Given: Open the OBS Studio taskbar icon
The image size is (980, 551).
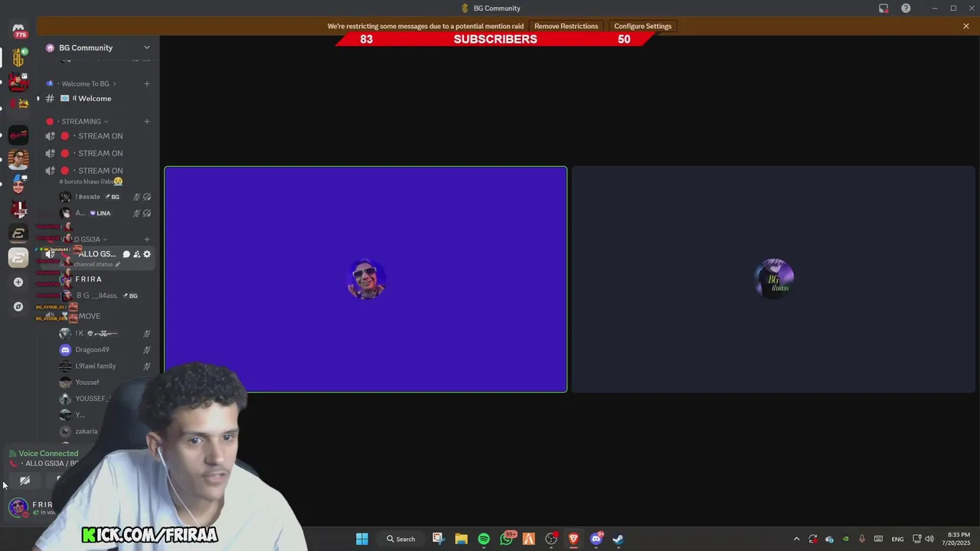Looking at the screenshot, I should point(551,539).
